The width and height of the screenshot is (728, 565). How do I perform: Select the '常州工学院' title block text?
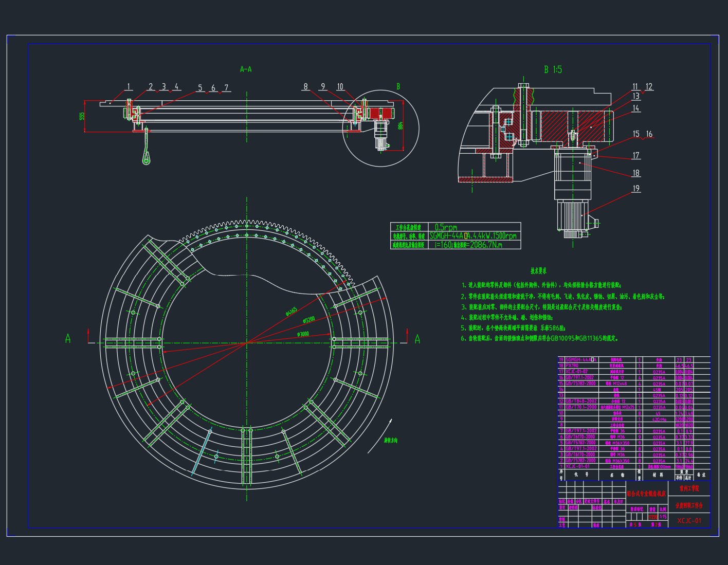689,488
